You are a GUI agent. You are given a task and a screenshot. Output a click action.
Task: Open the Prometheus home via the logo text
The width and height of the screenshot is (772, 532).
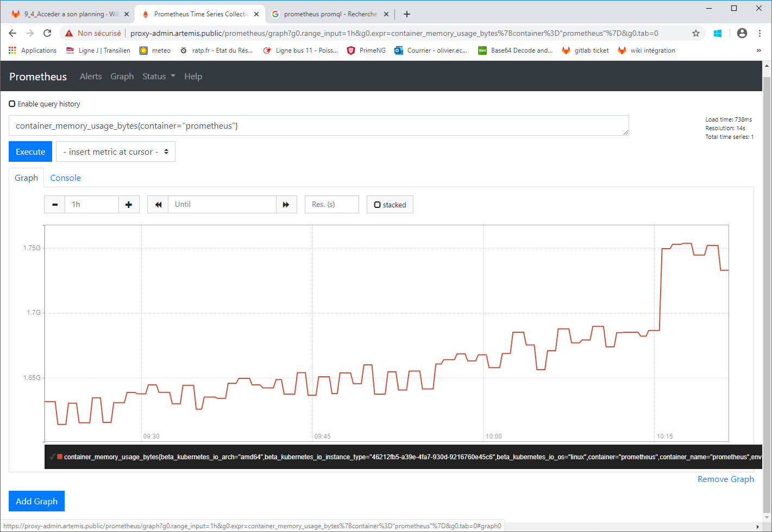click(37, 77)
